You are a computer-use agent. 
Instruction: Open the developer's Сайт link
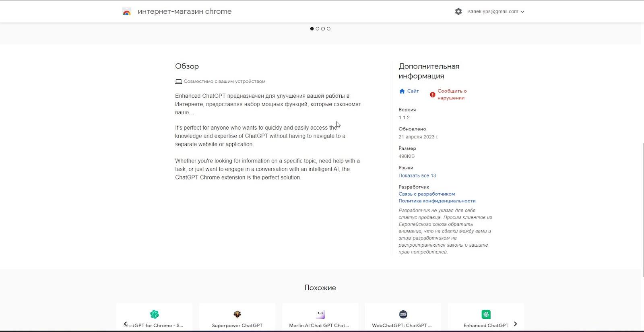click(x=413, y=91)
